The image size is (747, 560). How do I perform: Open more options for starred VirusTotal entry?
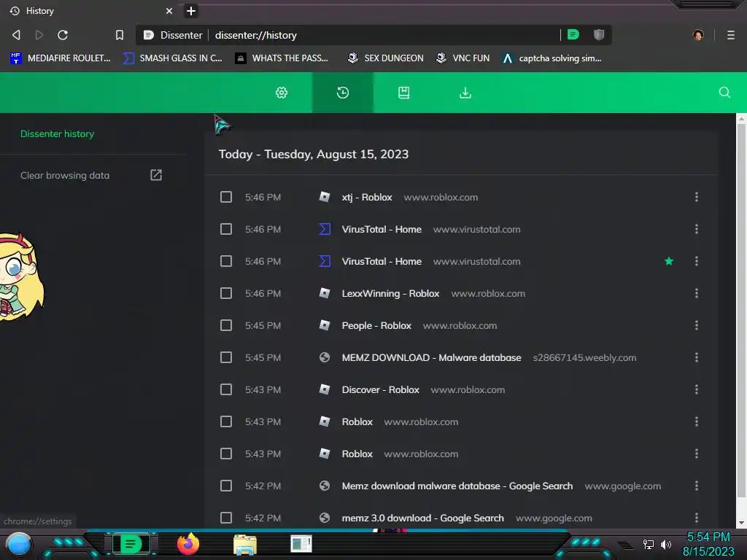pyautogui.click(x=697, y=261)
